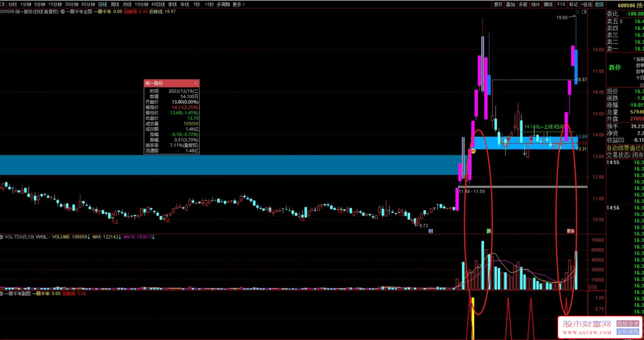644x340 pixels.
Task: Click the 涨幅 row
Action: click(x=625, y=105)
